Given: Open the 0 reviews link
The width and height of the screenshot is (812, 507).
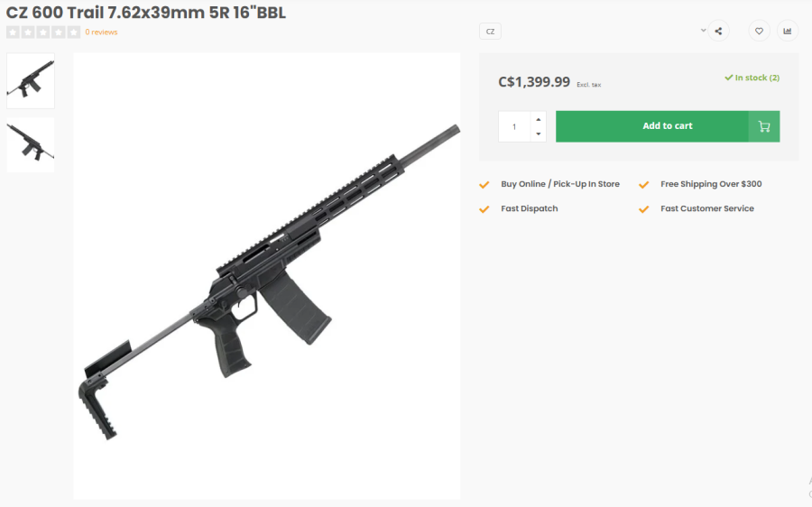Looking at the screenshot, I should pos(101,32).
